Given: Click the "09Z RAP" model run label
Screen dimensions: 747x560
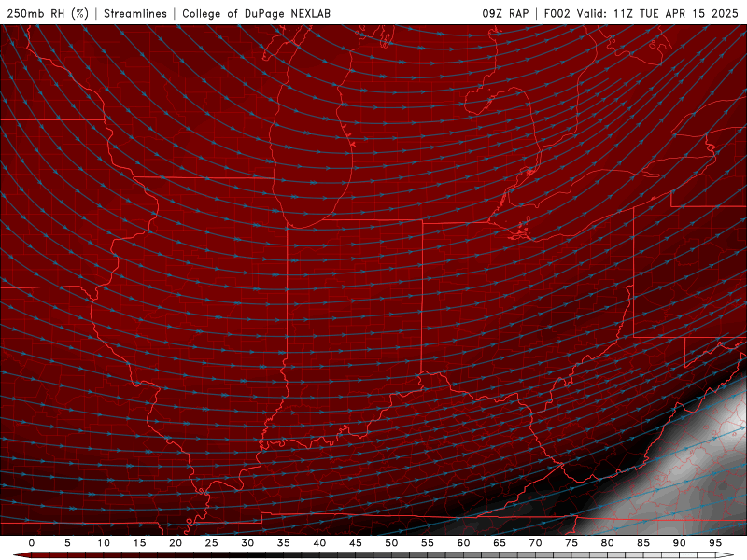Looking at the screenshot, I should pos(505,13).
